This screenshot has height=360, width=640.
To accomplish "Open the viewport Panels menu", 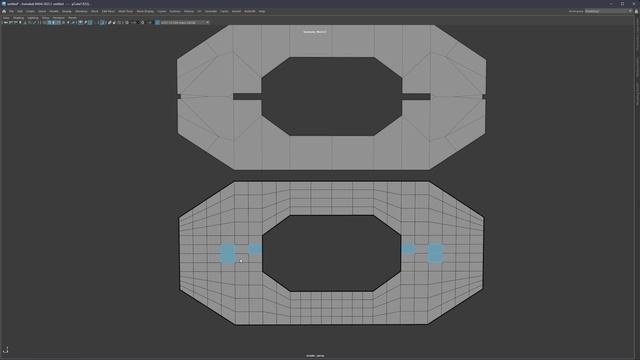I will click(72, 18).
